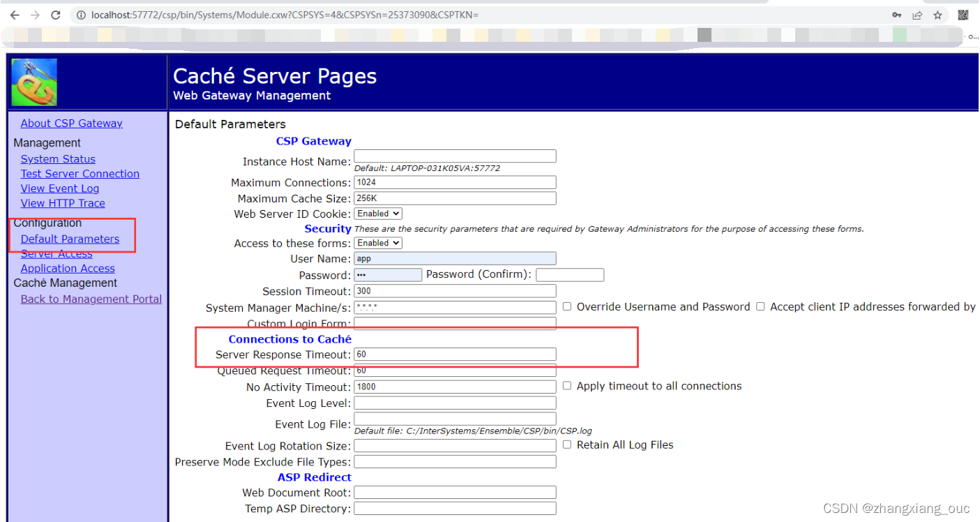The width and height of the screenshot is (980, 522).
Task: Click the Maximum Connections field
Action: tap(455, 182)
